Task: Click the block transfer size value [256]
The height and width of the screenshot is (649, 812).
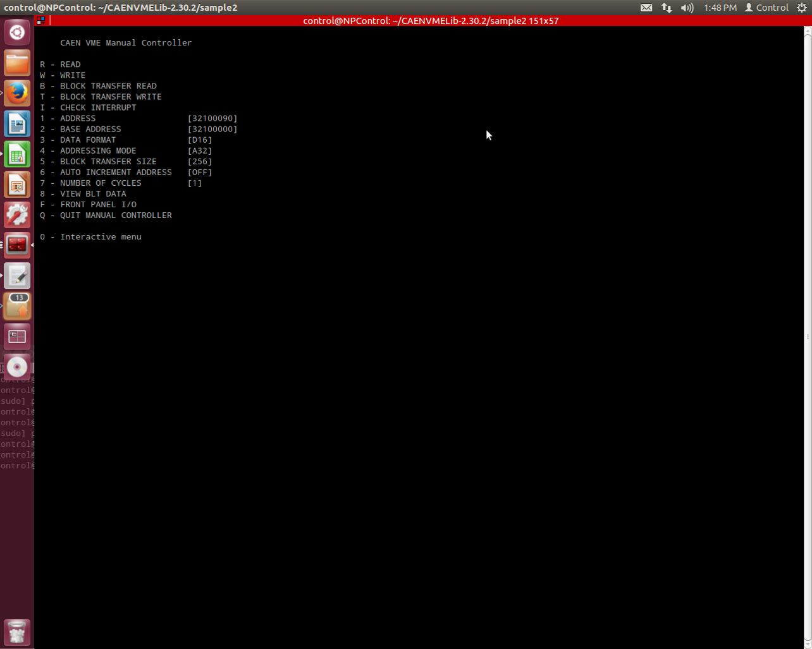Action: coord(200,161)
